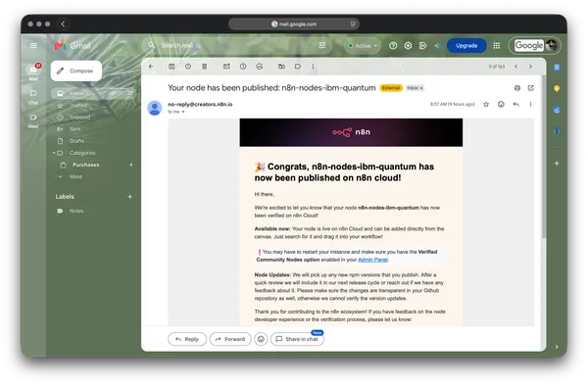Image resolution: width=588 pixels, height=385 pixels.
Task: Archive this email
Action: pyautogui.click(x=171, y=67)
